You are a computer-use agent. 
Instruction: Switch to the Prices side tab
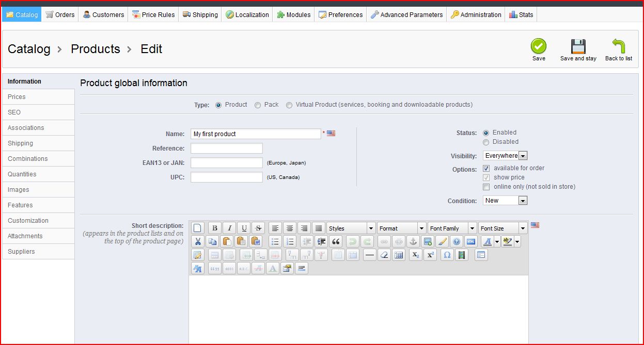point(38,97)
